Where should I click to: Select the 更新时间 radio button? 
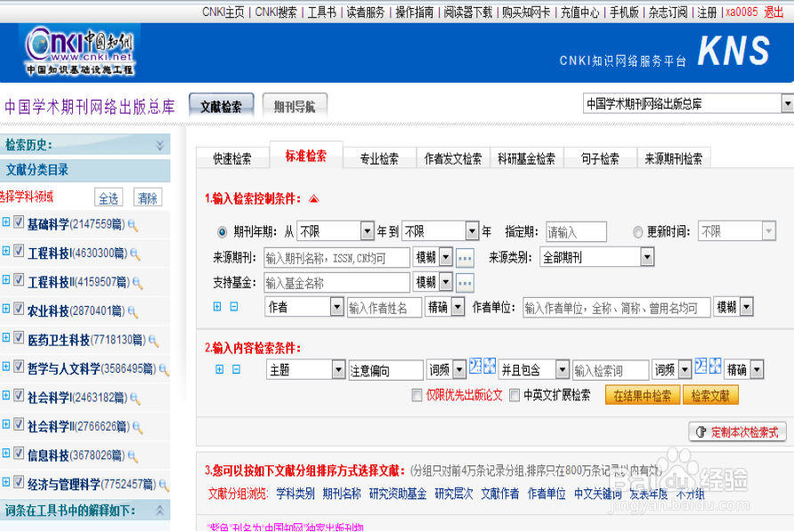tap(638, 232)
